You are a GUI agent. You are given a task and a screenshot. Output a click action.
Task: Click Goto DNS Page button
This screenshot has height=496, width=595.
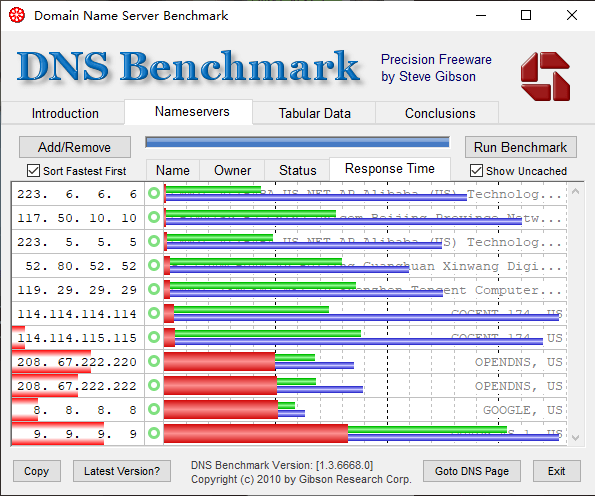click(472, 471)
